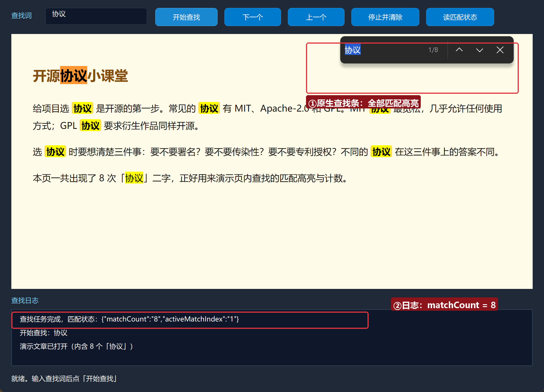
Task: Click the 读匹配状态 button
Action: pyautogui.click(x=460, y=17)
